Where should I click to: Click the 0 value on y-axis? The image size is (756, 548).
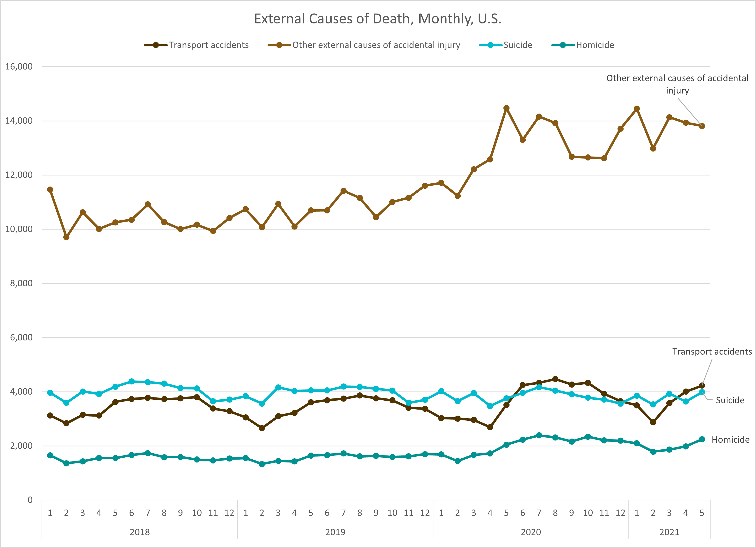[x=30, y=500]
